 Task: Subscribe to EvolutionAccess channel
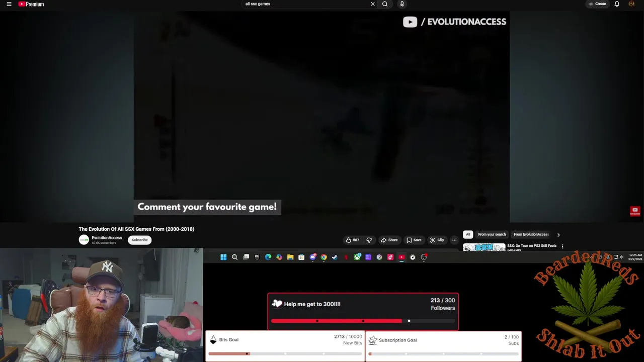click(140, 240)
